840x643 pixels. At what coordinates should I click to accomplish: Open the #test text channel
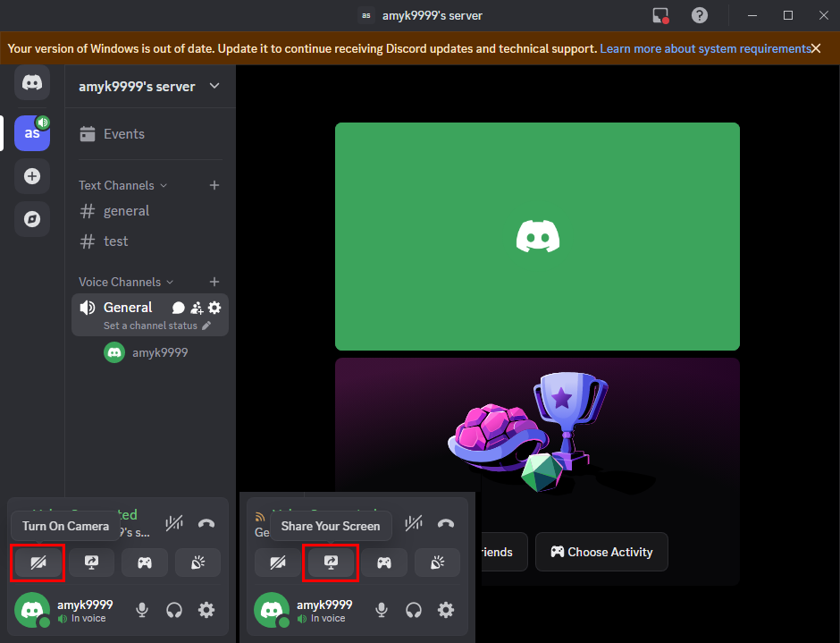[x=150, y=241]
